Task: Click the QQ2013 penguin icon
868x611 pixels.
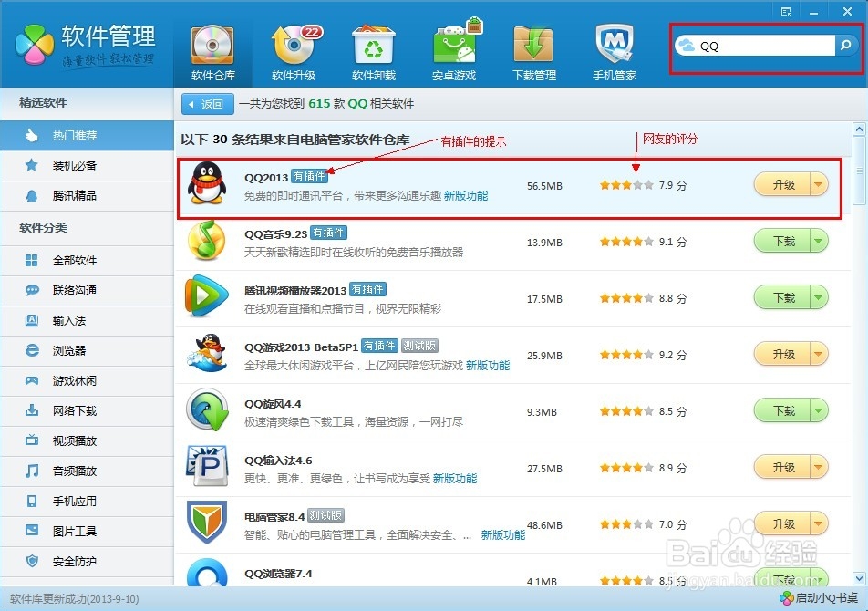Action: [x=206, y=183]
